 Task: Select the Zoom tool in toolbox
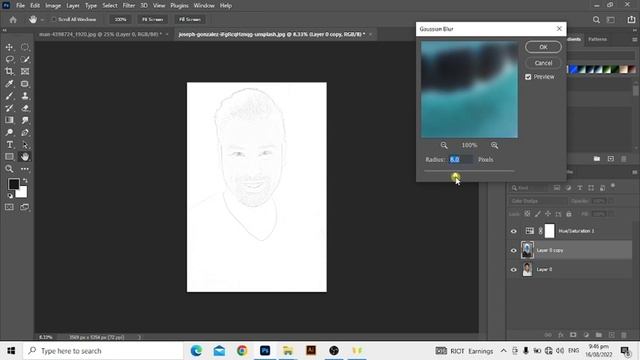[x=9, y=169]
